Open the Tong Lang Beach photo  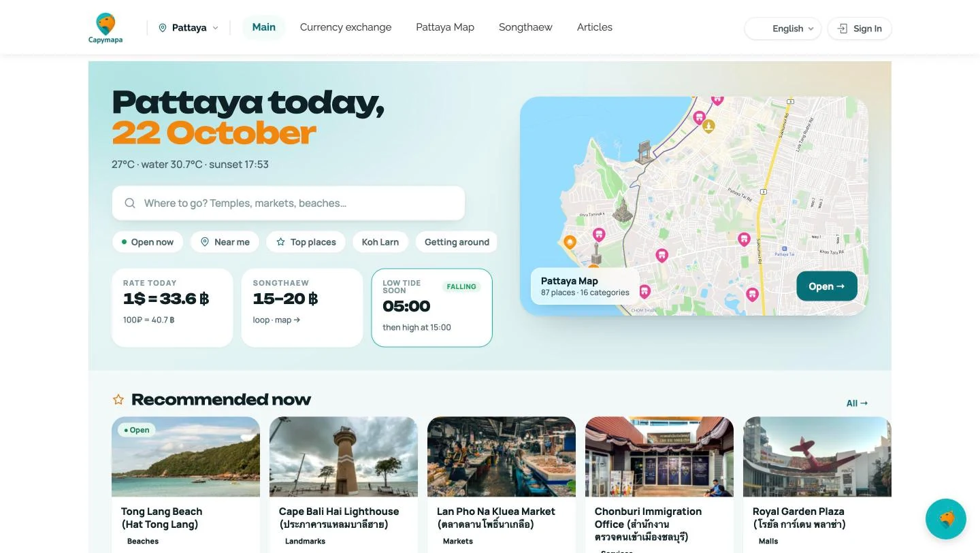pos(186,456)
